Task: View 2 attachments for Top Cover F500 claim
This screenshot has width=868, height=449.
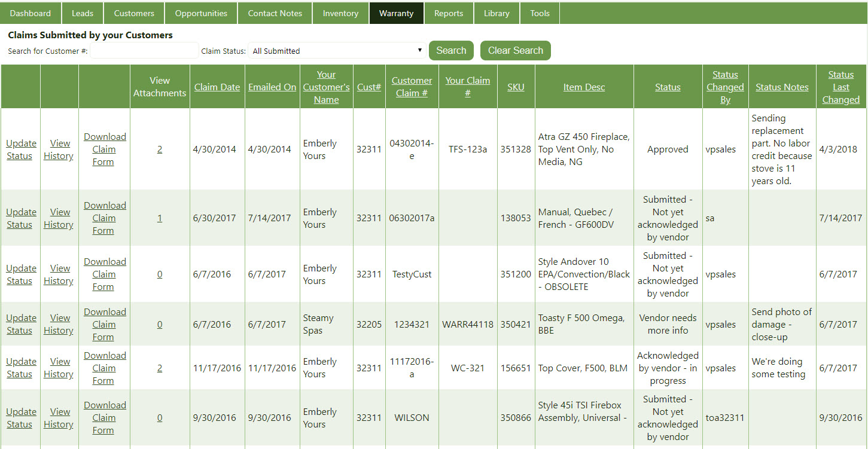Action: (x=160, y=368)
